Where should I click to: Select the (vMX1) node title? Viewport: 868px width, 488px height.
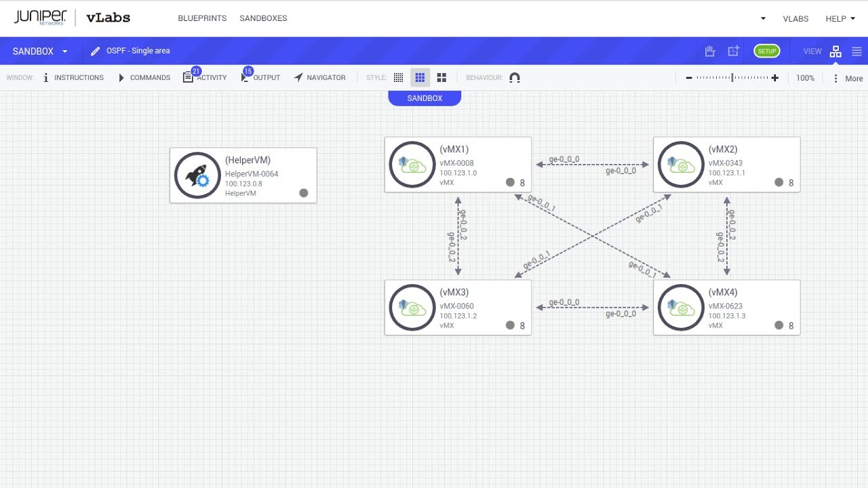click(454, 149)
